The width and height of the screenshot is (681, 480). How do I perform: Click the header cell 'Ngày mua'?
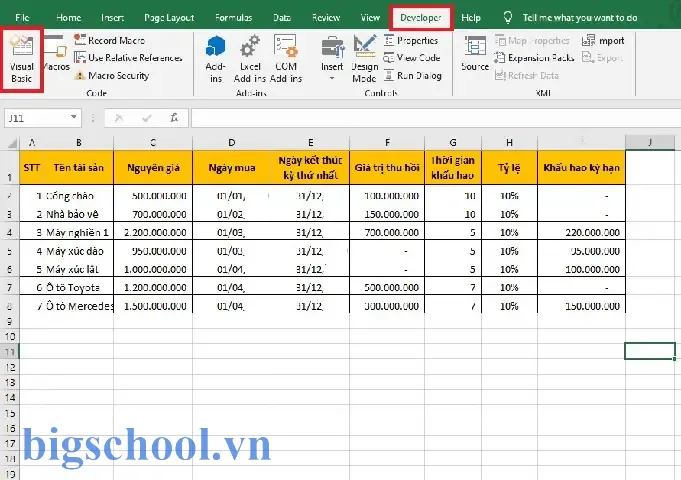click(x=232, y=168)
